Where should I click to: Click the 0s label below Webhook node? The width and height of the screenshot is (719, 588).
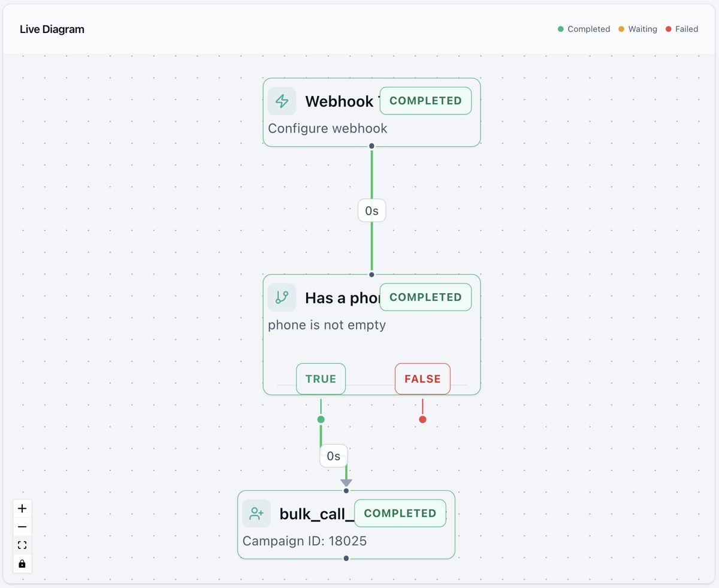point(371,211)
